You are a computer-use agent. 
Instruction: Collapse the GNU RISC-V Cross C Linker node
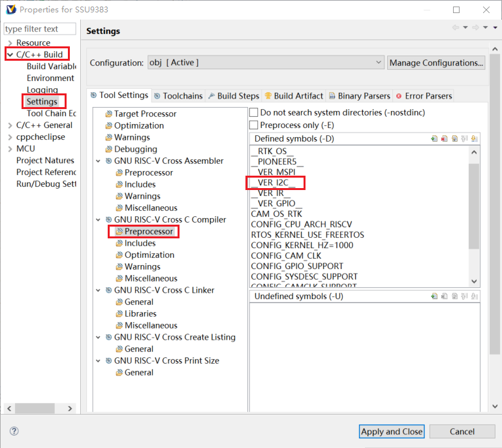(99, 290)
